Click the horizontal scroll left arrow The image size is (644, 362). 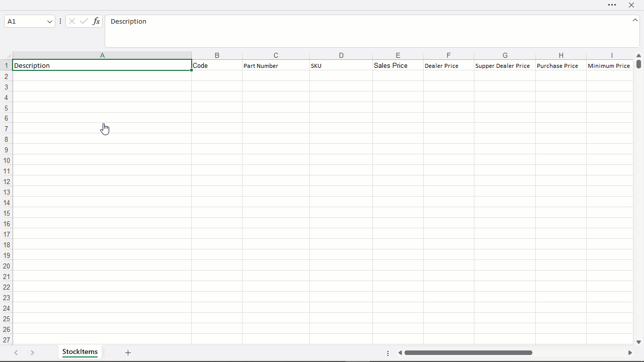(x=400, y=352)
